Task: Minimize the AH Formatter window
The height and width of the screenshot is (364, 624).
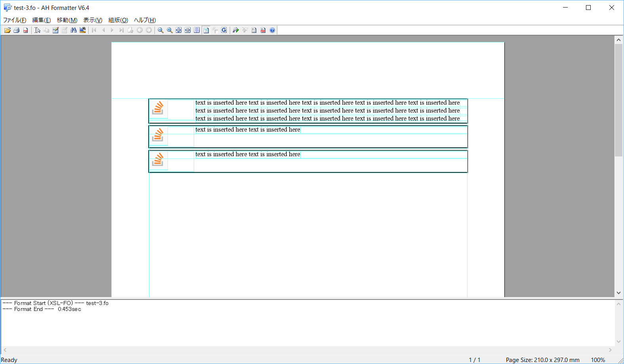Action: pyautogui.click(x=565, y=8)
